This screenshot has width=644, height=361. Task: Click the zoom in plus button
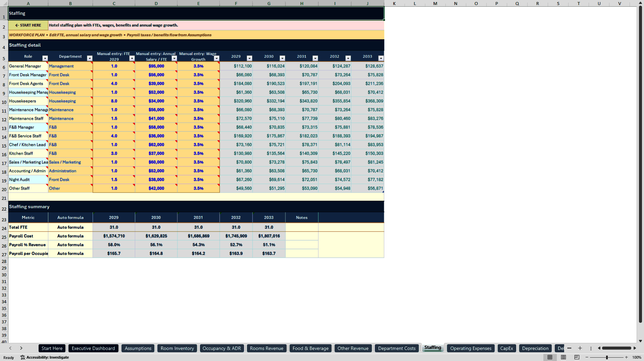626,357
